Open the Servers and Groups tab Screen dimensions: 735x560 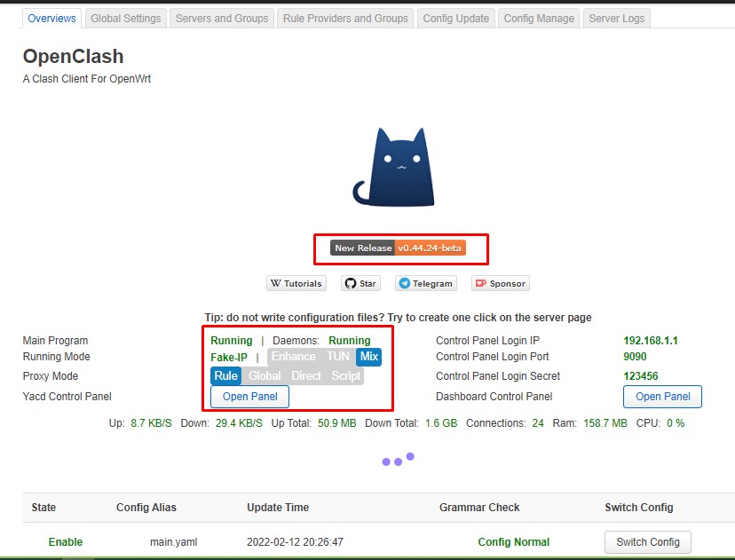[222, 19]
